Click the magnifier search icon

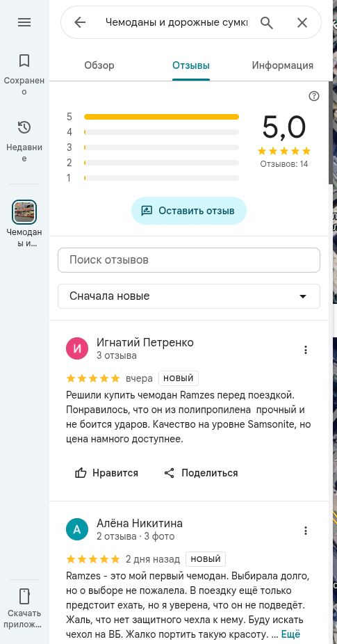[267, 22]
